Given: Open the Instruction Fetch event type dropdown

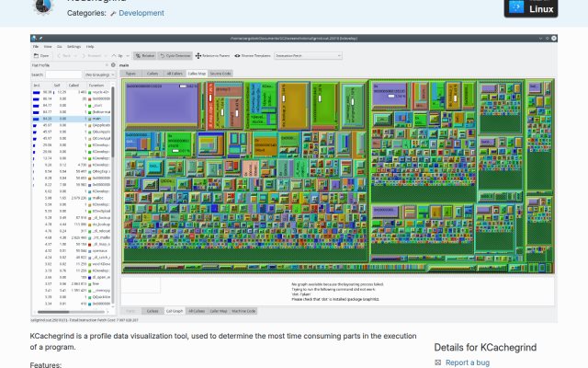Looking at the screenshot, I should (308, 55).
